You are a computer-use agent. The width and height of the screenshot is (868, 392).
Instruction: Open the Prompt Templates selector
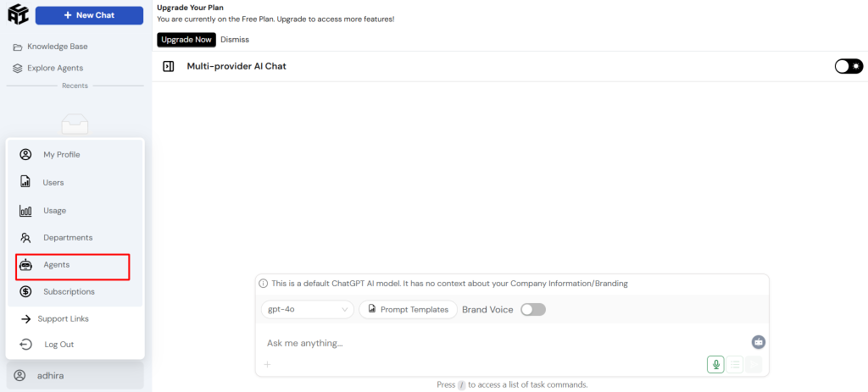click(408, 310)
